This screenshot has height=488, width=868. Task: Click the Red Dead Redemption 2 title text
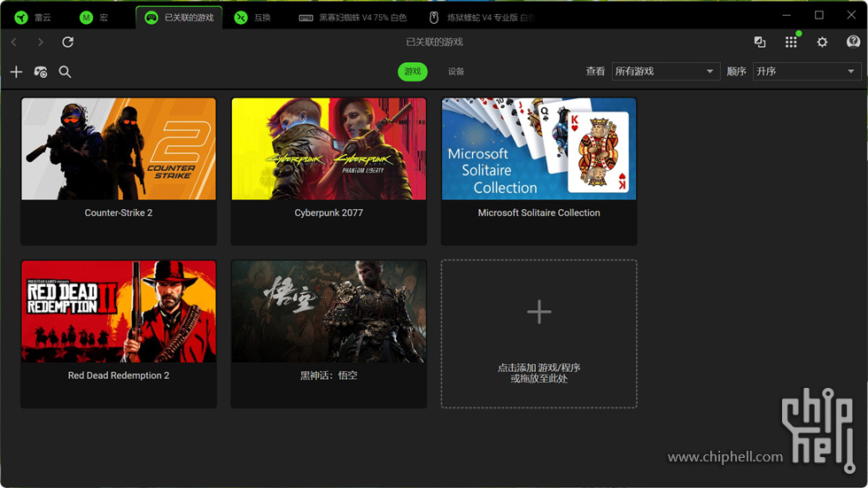click(119, 376)
